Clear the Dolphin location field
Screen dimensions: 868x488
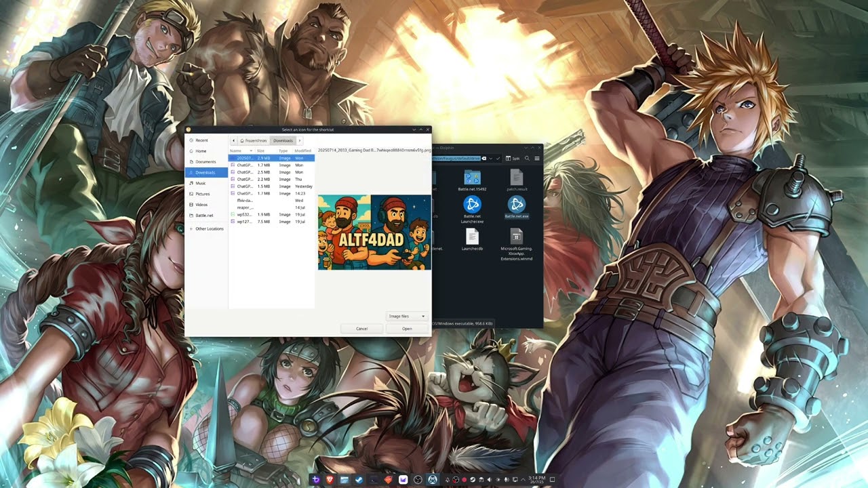point(484,159)
